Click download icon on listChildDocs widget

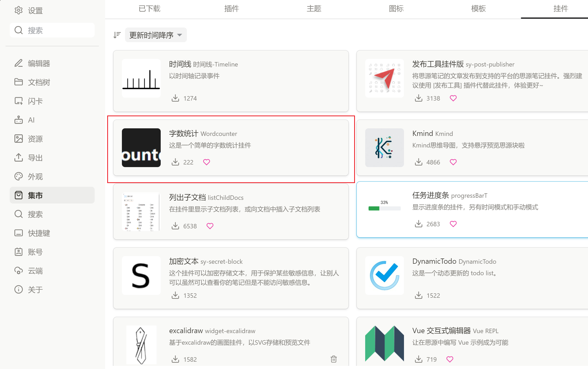(x=175, y=226)
